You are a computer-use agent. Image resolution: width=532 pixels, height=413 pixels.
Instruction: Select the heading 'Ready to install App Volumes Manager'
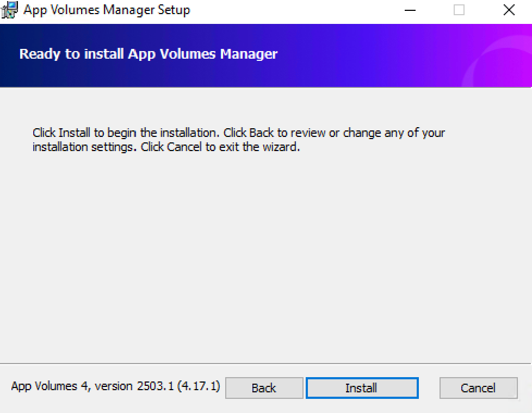pyautogui.click(x=149, y=54)
